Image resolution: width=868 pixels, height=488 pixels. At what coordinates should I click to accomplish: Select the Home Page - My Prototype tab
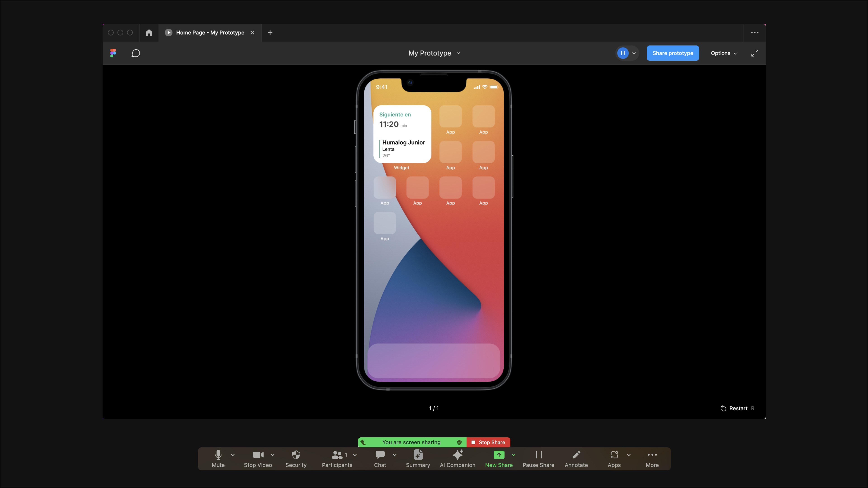(x=210, y=33)
